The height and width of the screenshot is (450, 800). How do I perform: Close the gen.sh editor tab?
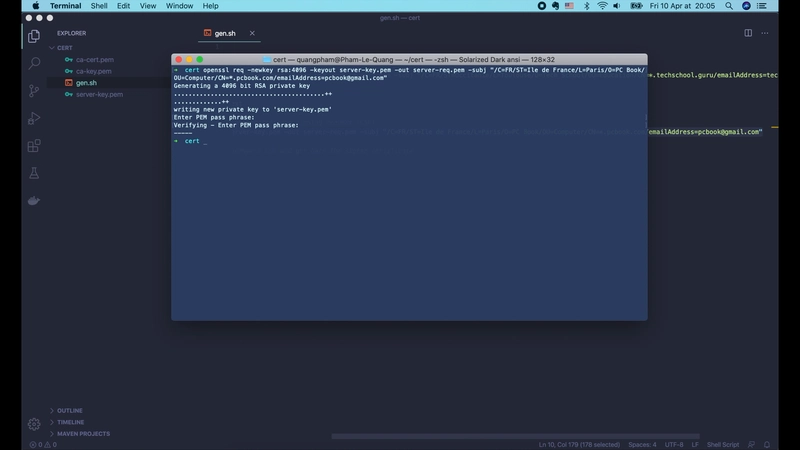252,33
